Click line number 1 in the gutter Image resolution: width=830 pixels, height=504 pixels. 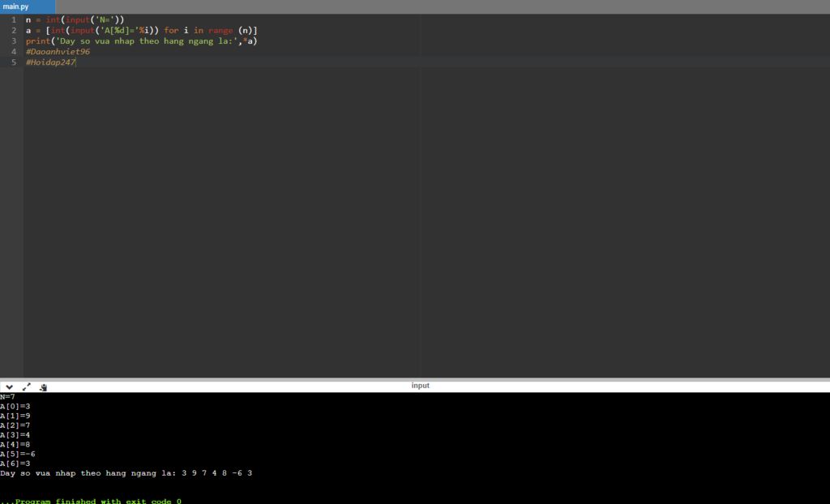click(14, 19)
